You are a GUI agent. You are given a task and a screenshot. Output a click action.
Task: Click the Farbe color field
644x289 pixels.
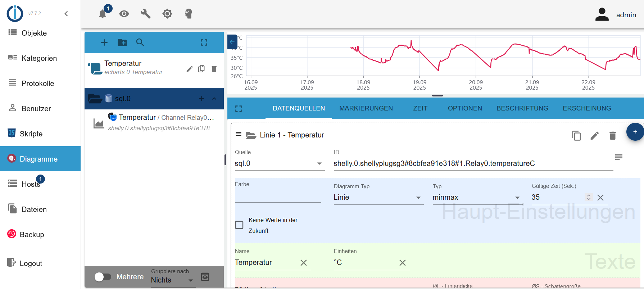(x=278, y=197)
